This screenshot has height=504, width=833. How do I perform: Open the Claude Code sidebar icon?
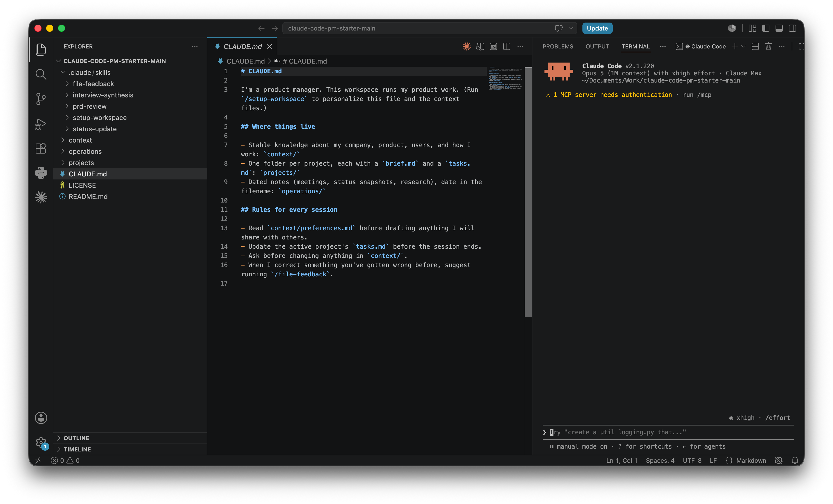tap(41, 197)
